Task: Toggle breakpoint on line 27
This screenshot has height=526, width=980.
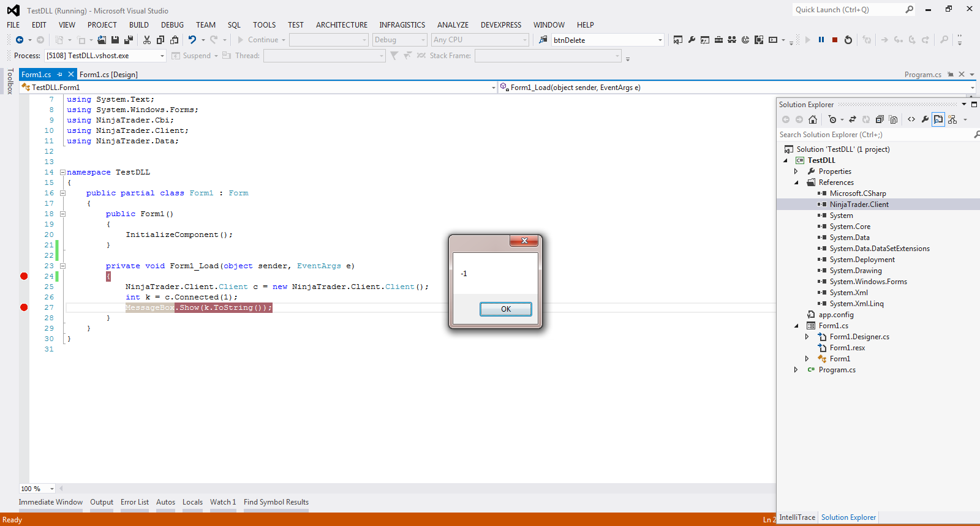Action: coord(24,307)
